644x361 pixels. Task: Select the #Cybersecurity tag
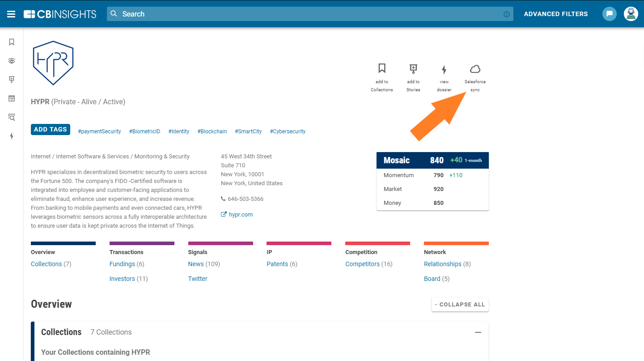(288, 132)
